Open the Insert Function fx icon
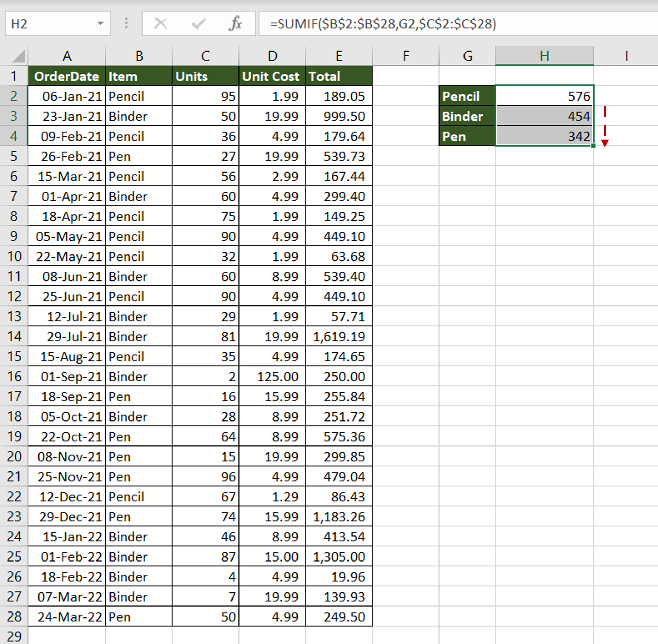This screenshot has height=644, width=658. (235, 24)
